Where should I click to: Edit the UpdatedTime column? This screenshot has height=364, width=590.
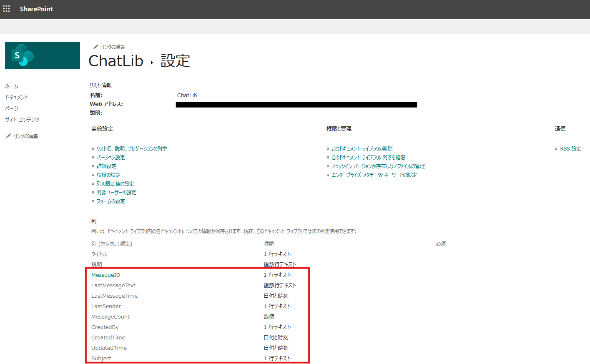click(x=109, y=348)
